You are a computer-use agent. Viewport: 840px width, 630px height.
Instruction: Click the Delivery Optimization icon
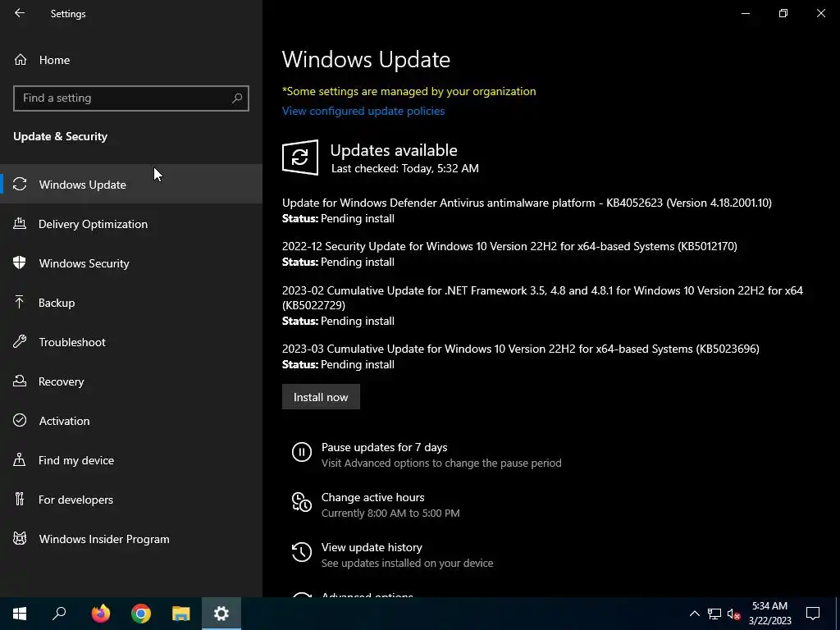pos(20,223)
